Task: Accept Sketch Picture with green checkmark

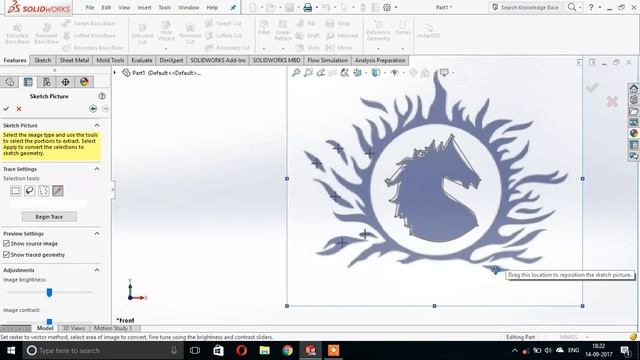Action: pos(6,109)
